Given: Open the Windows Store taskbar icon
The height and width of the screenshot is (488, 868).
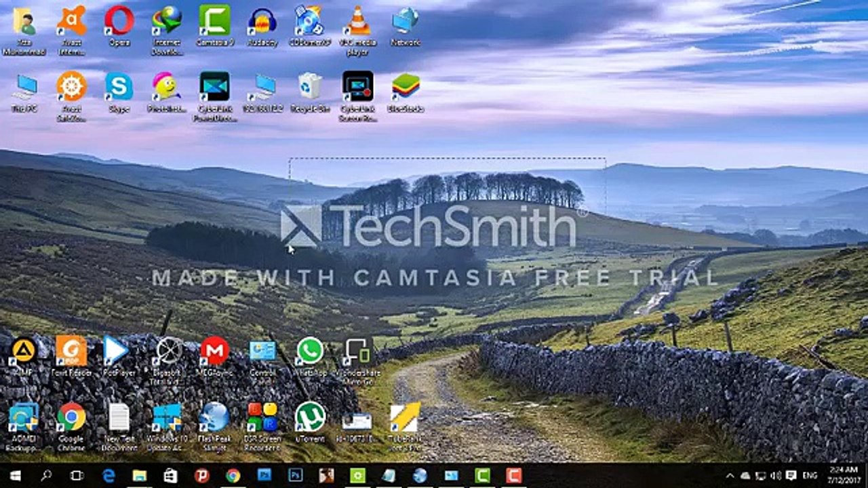Looking at the screenshot, I should 171,476.
